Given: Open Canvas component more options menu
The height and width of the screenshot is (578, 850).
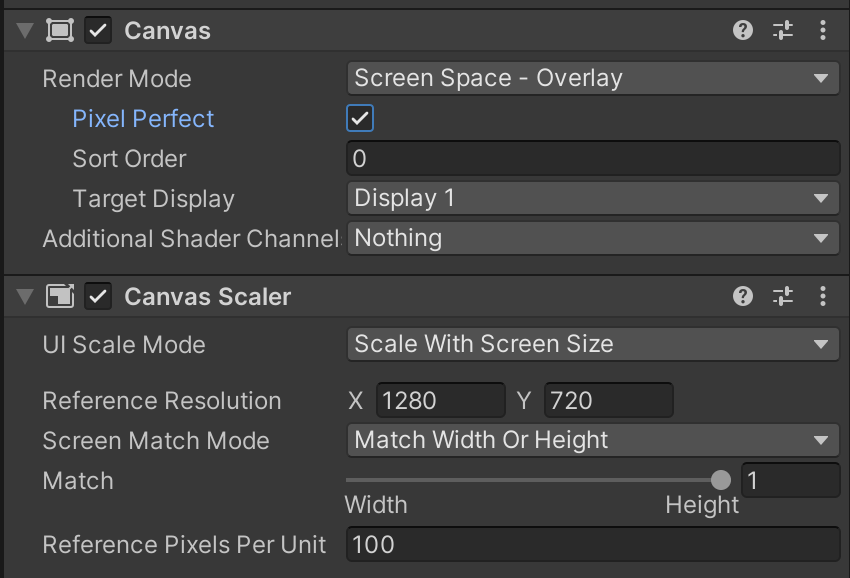Looking at the screenshot, I should point(823,30).
